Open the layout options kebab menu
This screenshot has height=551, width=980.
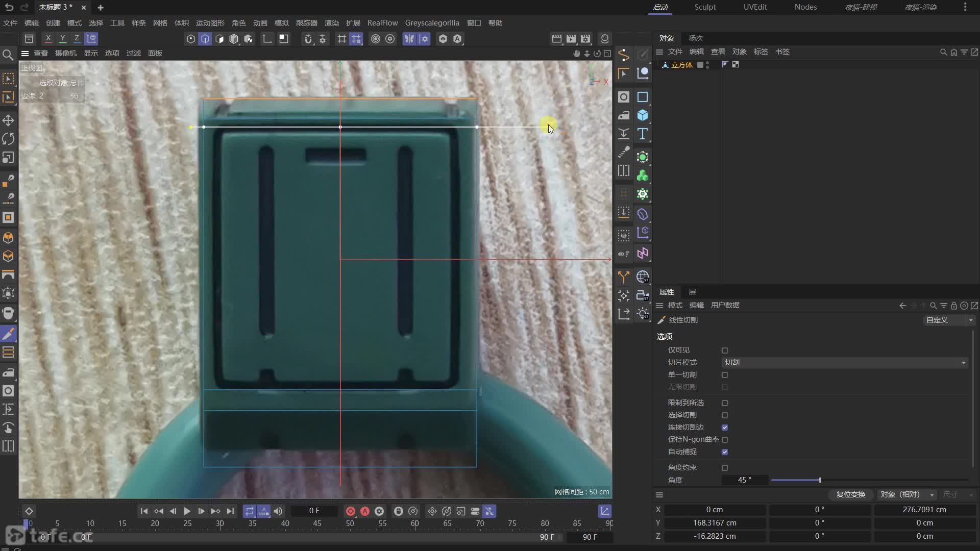(965, 7)
